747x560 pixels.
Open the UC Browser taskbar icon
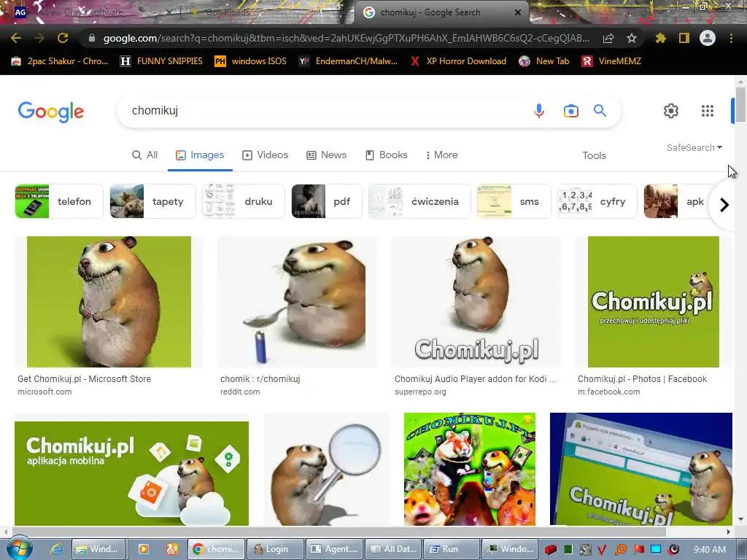point(172,549)
